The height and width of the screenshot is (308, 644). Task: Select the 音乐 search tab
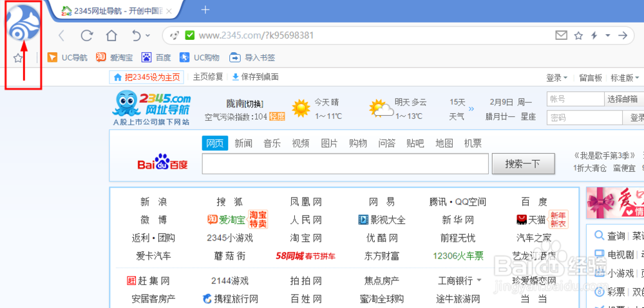(x=272, y=143)
